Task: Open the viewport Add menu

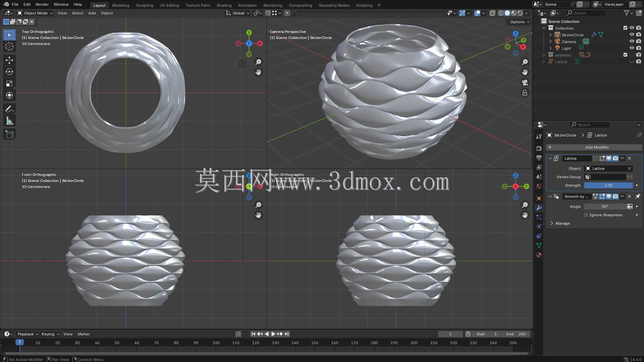Action: coord(92,13)
